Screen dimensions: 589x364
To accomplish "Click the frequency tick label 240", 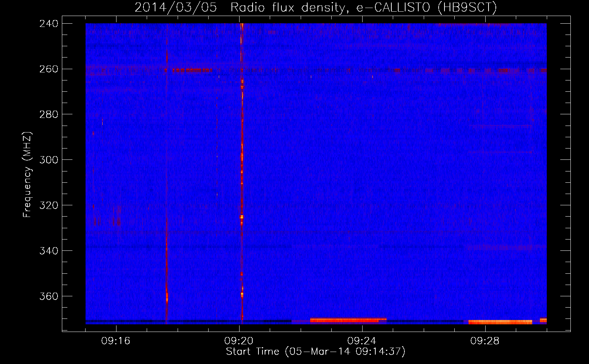I will [49, 23].
